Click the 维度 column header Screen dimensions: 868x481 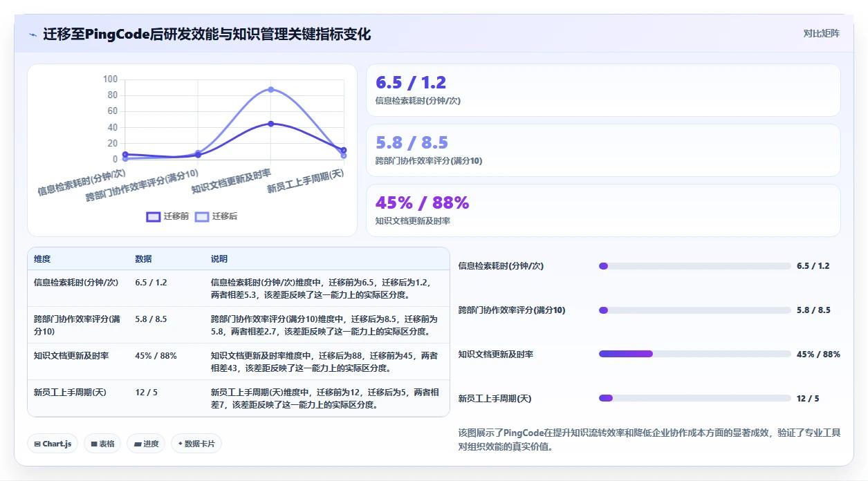coord(42,259)
